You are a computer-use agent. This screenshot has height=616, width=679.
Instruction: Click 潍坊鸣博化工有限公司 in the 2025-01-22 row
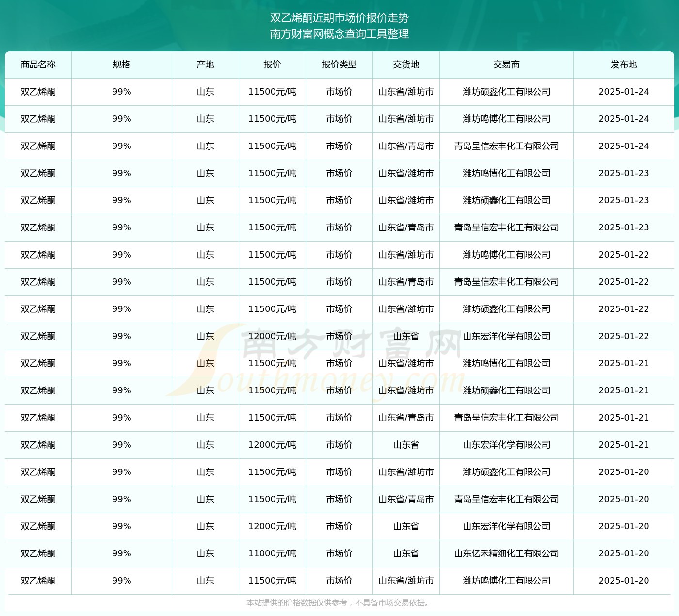pyautogui.click(x=507, y=255)
